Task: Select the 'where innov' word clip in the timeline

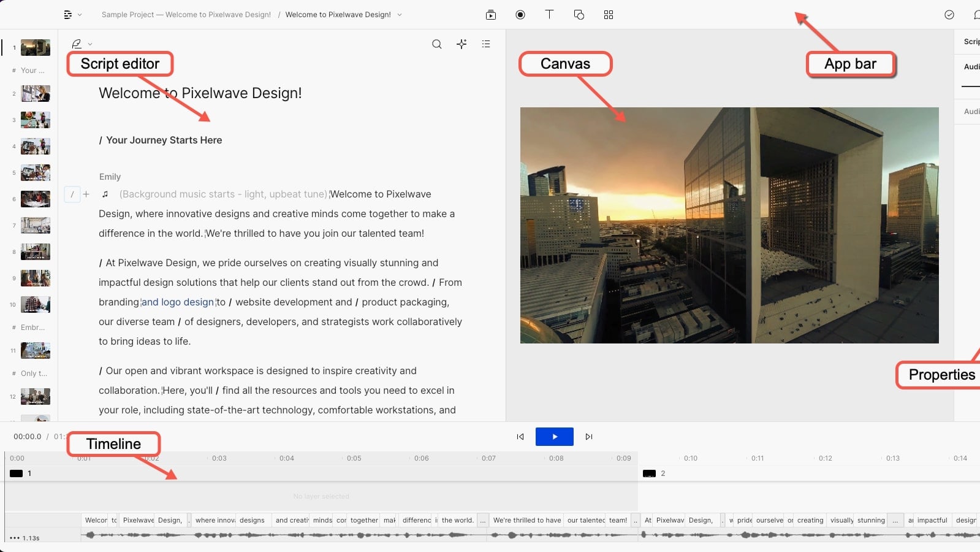Action: [214, 520]
